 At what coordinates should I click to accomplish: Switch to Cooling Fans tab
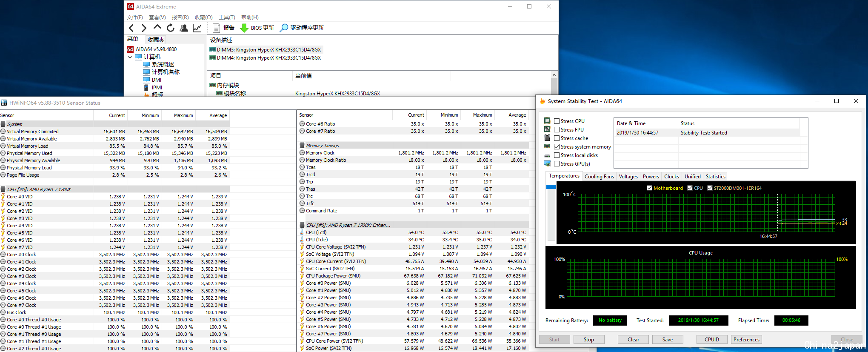pos(599,177)
